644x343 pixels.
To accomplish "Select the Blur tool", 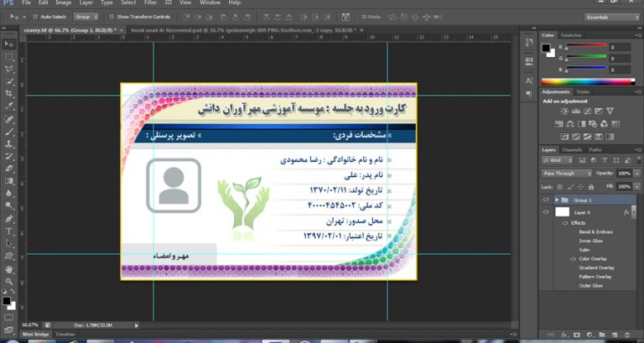I will coord(8,193).
